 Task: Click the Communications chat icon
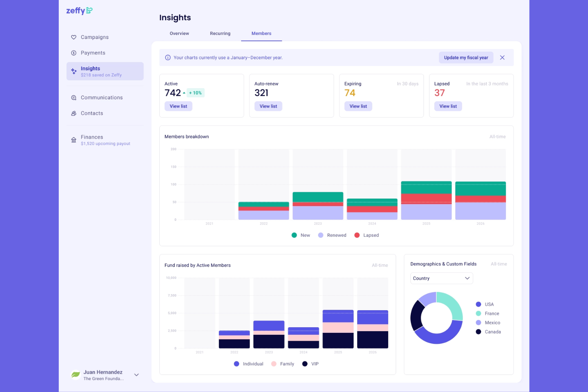coord(73,98)
